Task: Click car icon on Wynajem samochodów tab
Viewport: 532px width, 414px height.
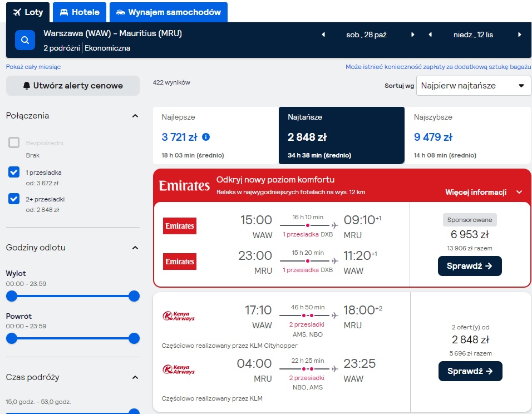Action: [120, 13]
